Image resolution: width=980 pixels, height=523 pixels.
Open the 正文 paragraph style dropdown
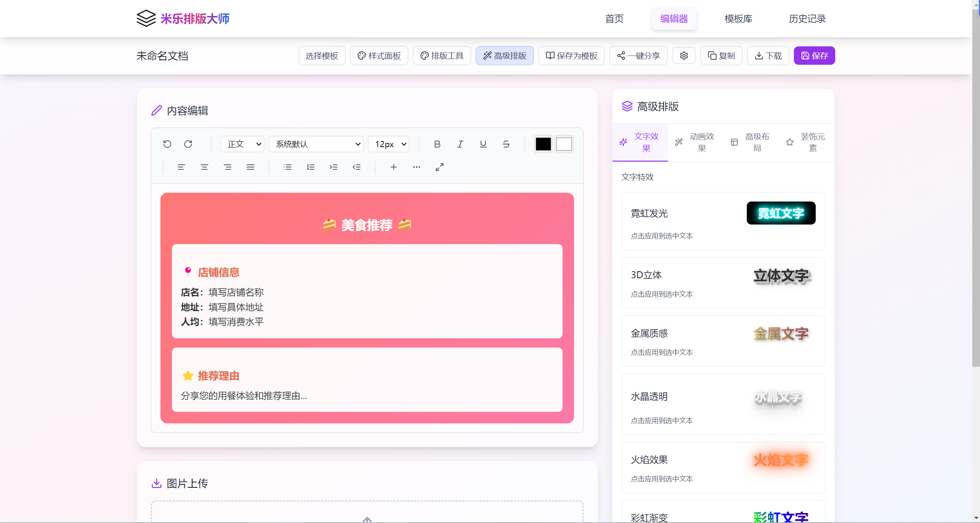pyautogui.click(x=242, y=144)
